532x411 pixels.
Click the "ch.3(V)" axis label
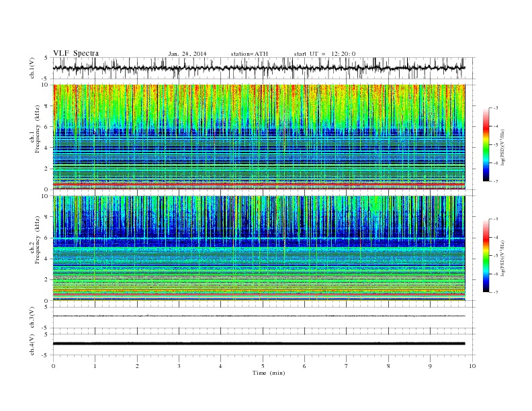point(32,318)
